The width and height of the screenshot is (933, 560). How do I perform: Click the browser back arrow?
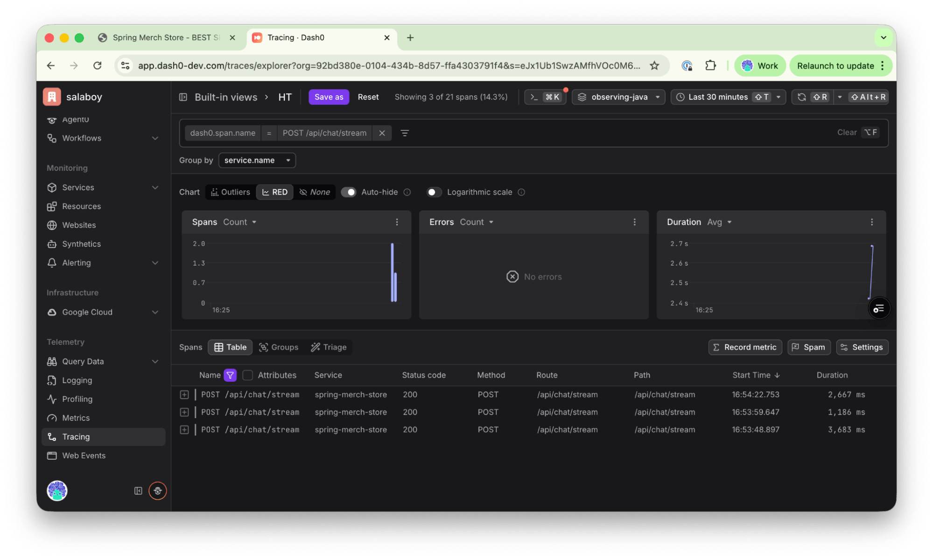(51, 66)
